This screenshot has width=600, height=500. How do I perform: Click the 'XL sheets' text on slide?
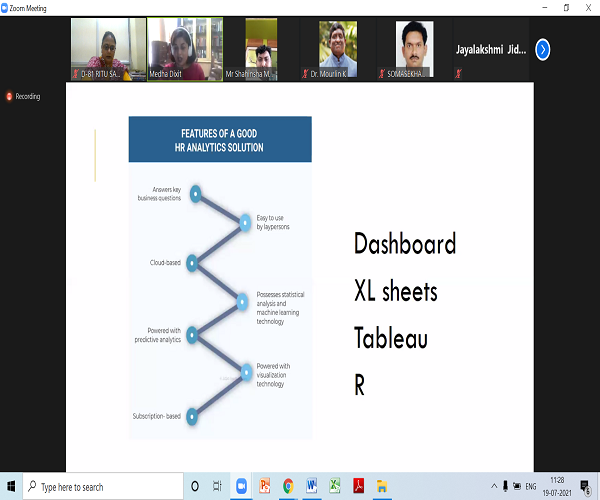tap(396, 291)
